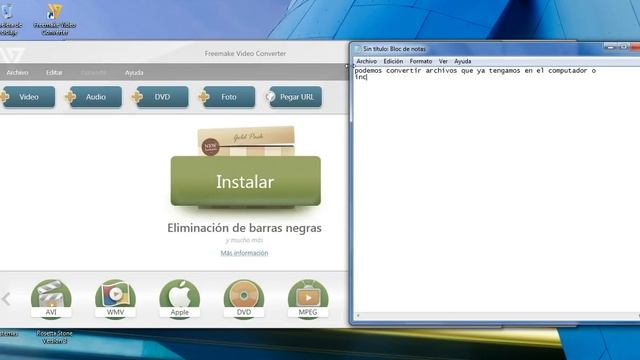This screenshot has height=360, width=640.
Task: Select the Papelera de reciclaje desktop icon
Action: tap(8, 19)
